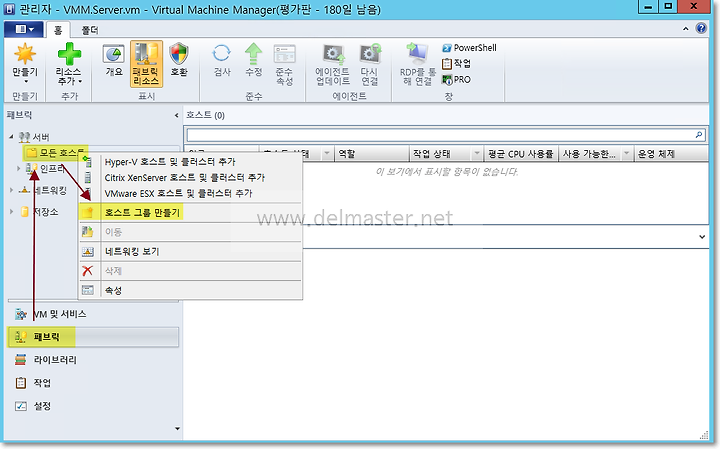Expand the 네트워킹 tree node

11,190
